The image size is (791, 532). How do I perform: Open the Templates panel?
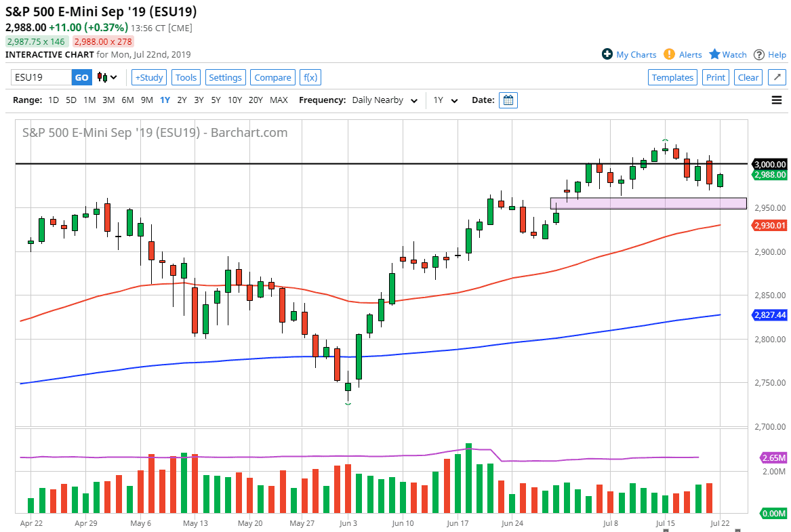tap(672, 77)
